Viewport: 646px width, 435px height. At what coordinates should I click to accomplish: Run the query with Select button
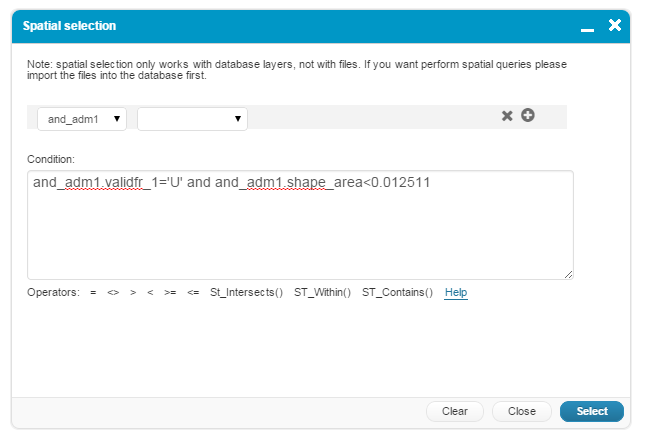click(x=591, y=411)
